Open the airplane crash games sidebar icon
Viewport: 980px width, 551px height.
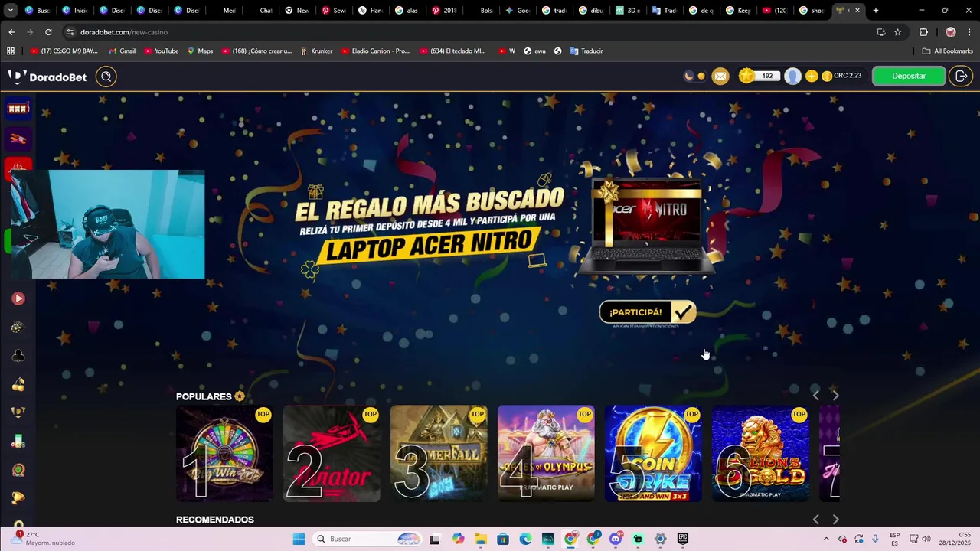pyautogui.click(x=18, y=139)
